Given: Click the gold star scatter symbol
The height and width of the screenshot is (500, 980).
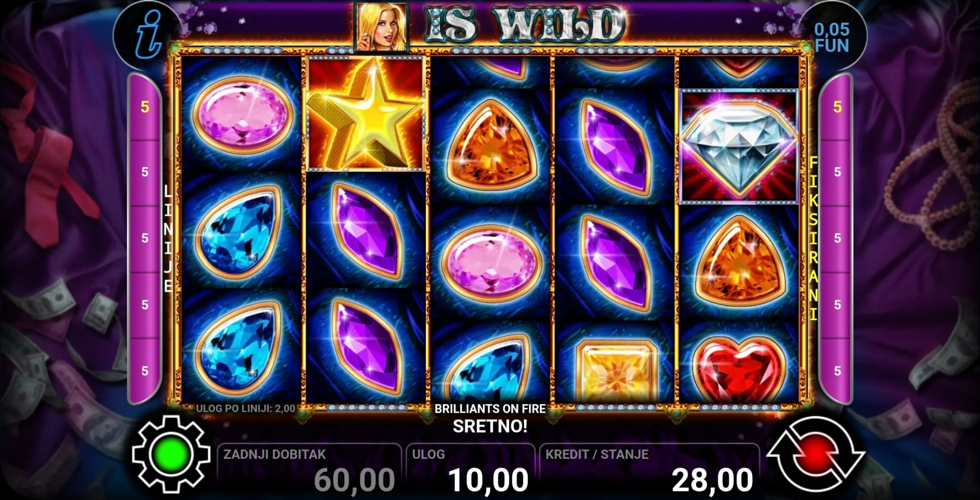Looking at the screenshot, I should tap(366, 113).
